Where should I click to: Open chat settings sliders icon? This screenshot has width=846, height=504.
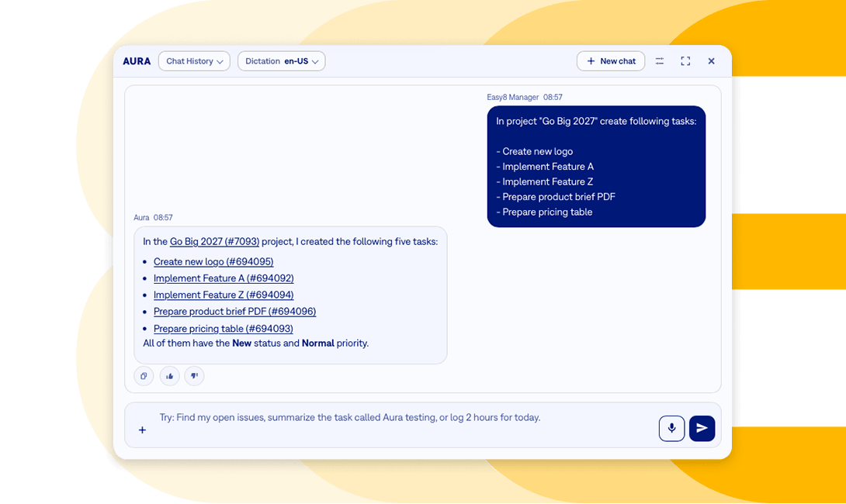tap(659, 61)
